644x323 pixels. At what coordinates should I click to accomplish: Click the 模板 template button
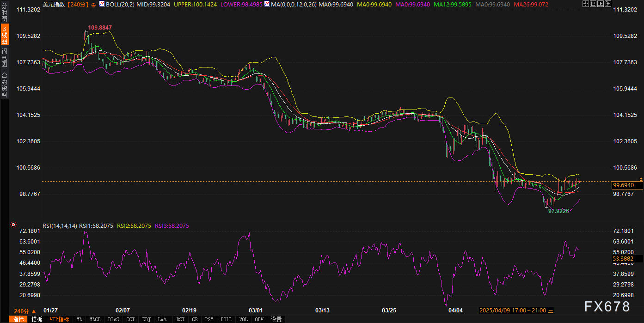(x=37, y=319)
